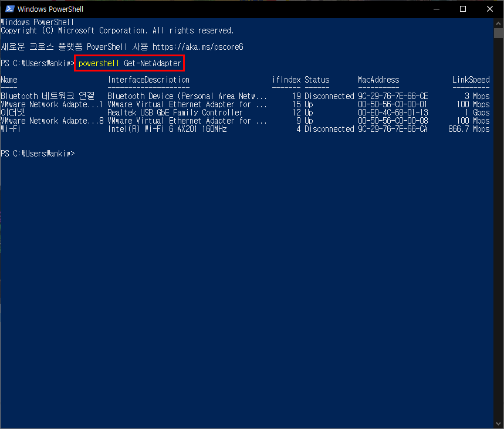Image resolution: width=504 pixels, height=429 pixels.
Task: Click the Name column header
Action: click(9, 80)
